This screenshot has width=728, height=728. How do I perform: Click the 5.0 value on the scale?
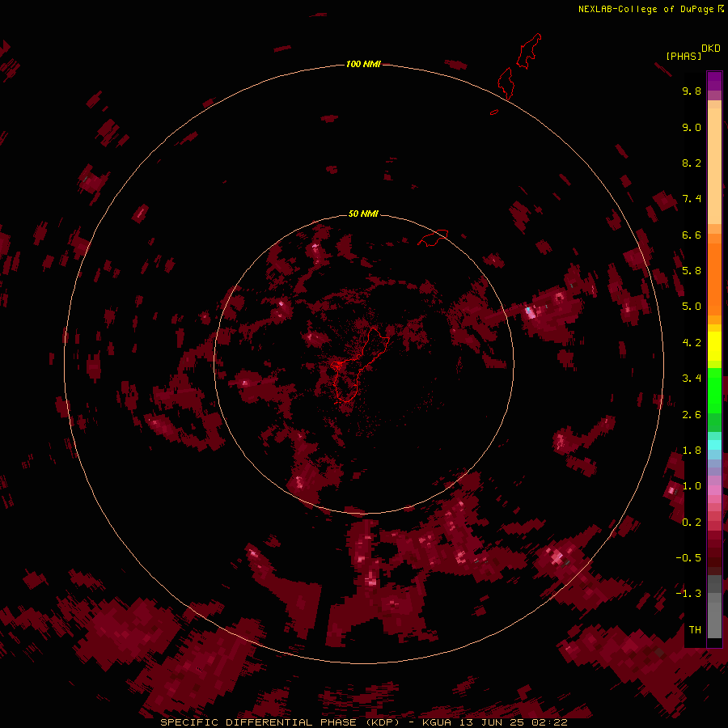click(692, 307)
